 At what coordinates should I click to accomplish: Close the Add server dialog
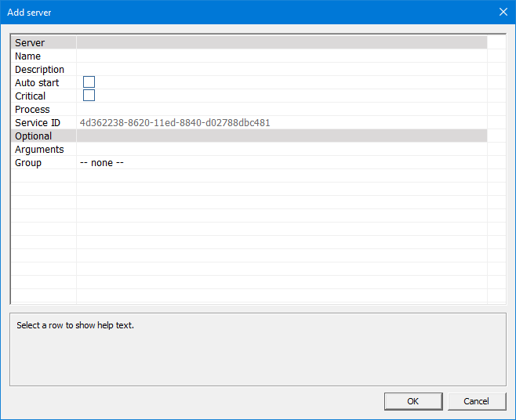coord(503,12)
